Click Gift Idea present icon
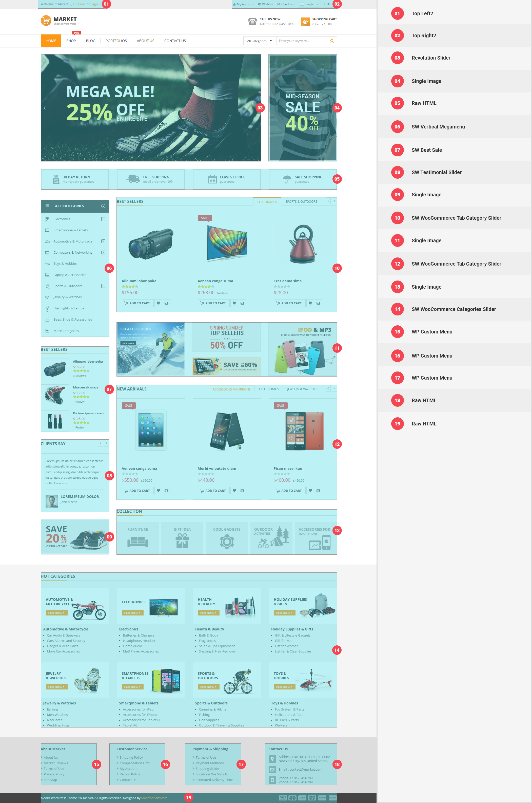532x803 pixels. [x=182, y=540]
